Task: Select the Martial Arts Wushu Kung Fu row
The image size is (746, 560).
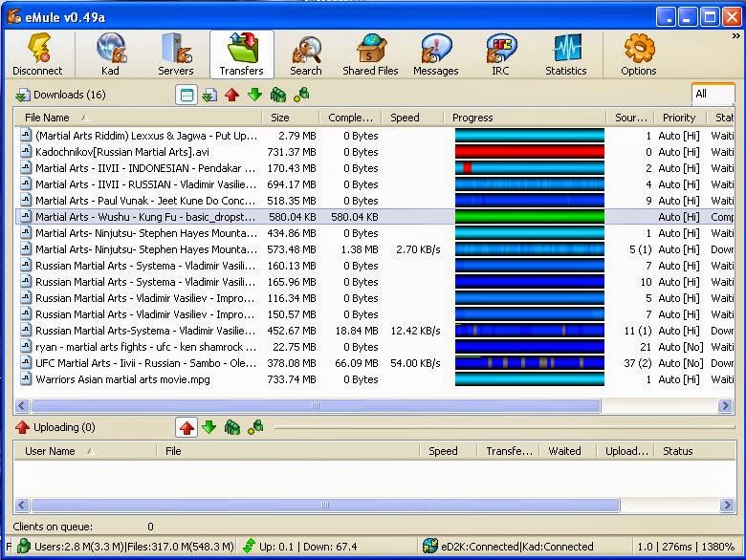Action: pyautogui.click(x=374, y=217)
